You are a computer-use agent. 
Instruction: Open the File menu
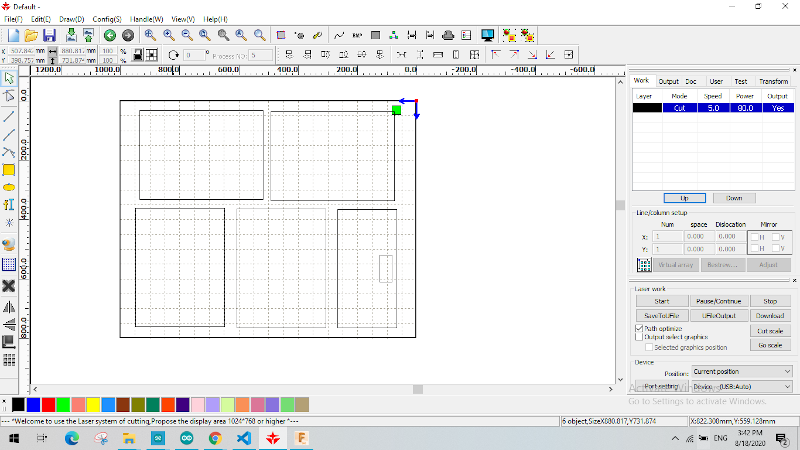tap(13, 19)
